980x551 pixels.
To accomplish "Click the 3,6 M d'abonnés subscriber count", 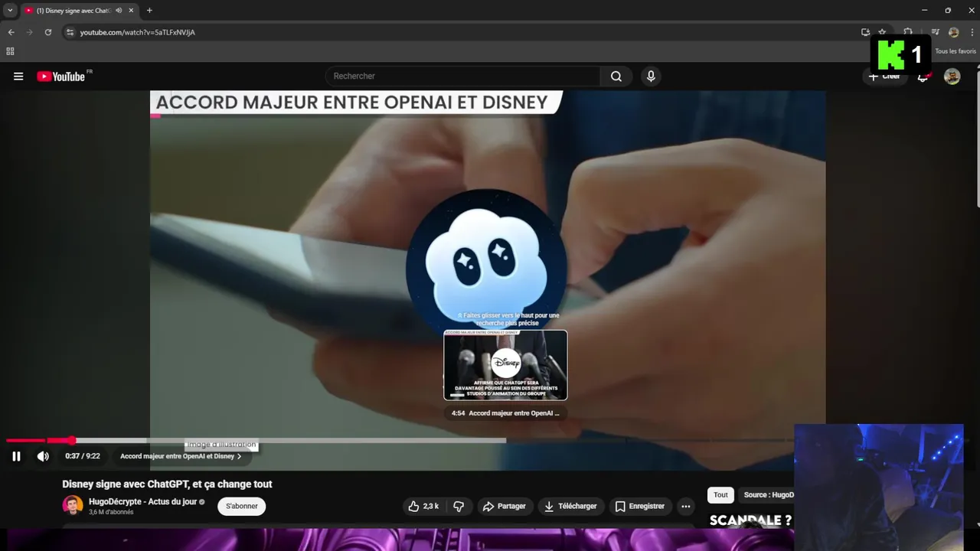I will click(x=111, y=512).
